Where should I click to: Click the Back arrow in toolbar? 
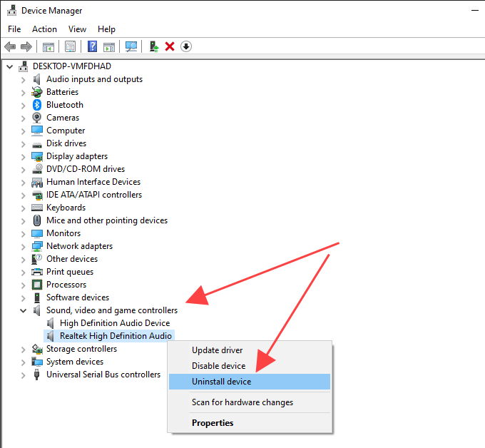pos(10,46)
